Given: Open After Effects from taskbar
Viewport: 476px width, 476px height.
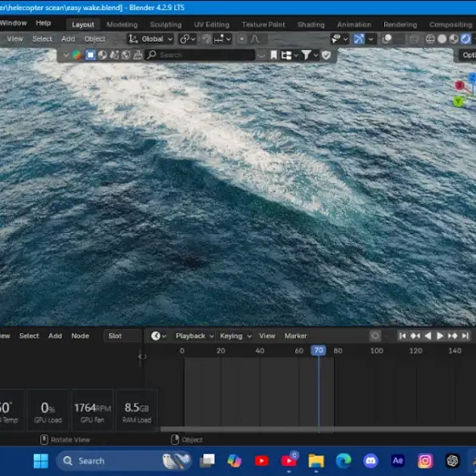Looking at the screenshot, I should (398, 461).
